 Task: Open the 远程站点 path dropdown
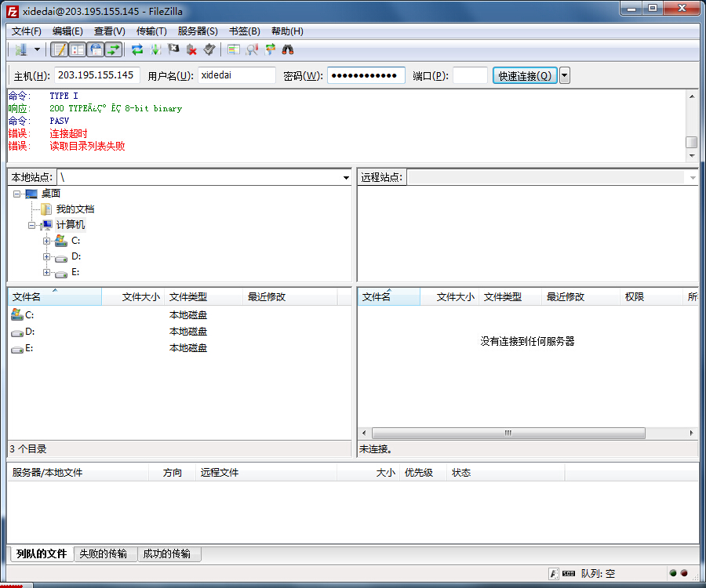click(x=693, y=178)
